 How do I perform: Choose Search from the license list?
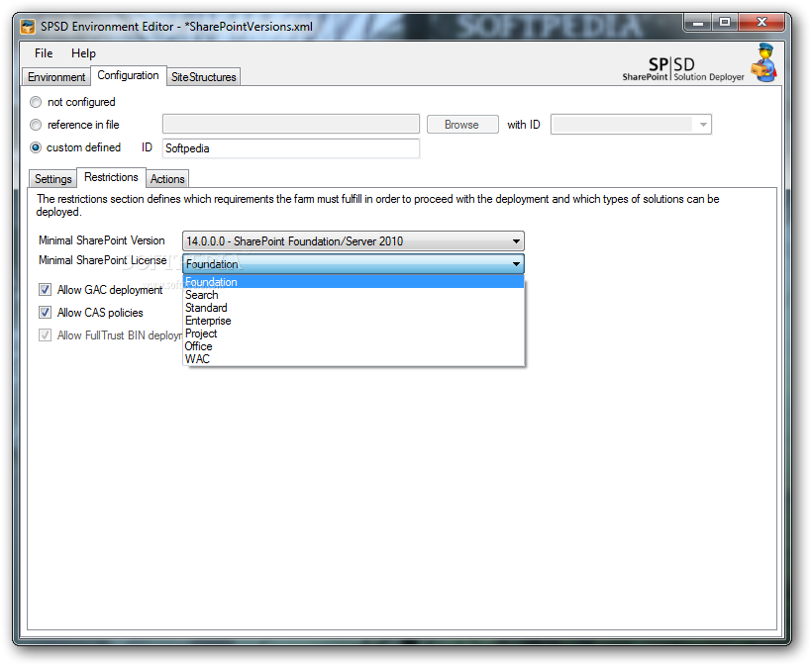pyautogui.click(x=354, y=295)
